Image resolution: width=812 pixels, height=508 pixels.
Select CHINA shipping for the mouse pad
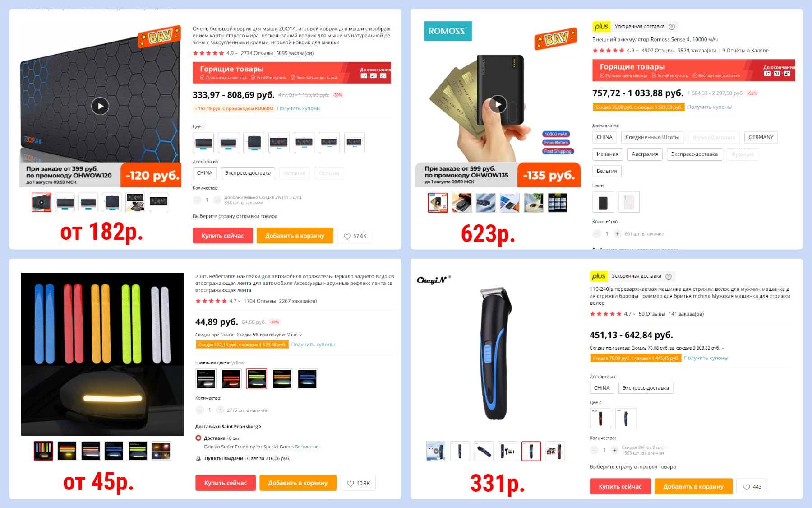pyautogui.click(x=204, y=173)
